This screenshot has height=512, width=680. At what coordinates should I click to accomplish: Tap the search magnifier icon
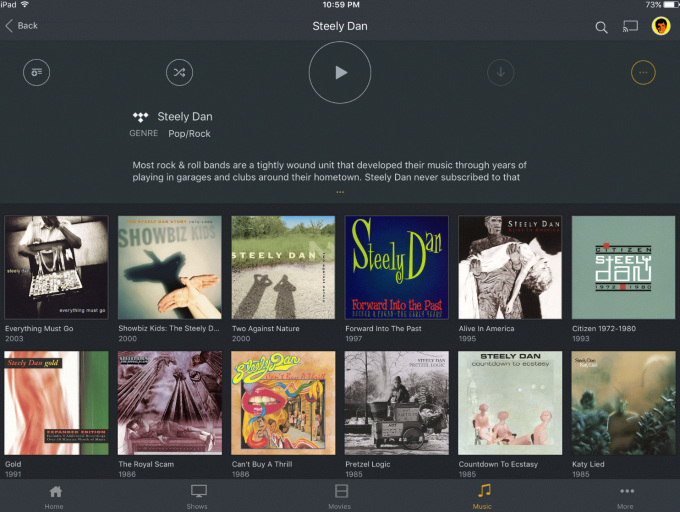(x=601, y=27)
